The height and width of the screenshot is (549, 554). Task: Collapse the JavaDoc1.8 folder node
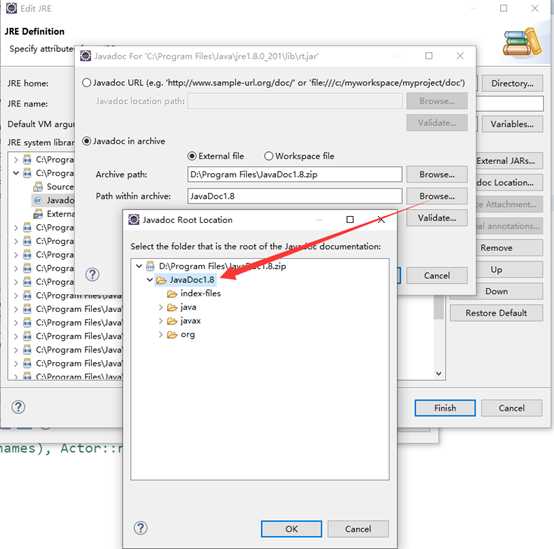point(150,280)
